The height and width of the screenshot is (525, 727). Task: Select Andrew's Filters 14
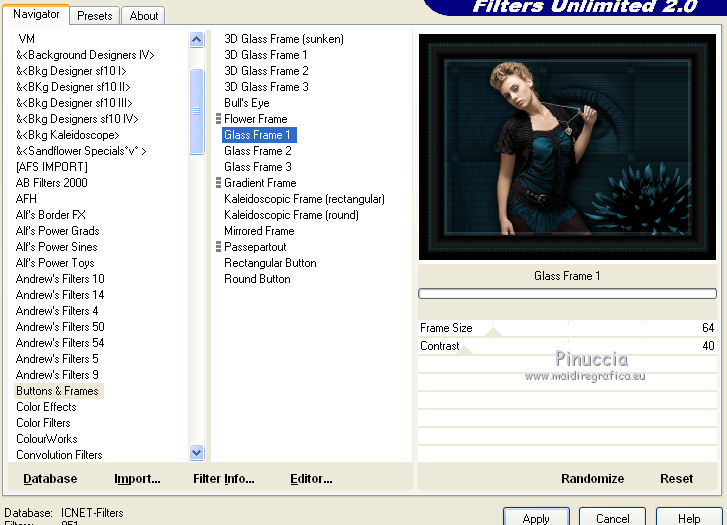coord(60,295)
